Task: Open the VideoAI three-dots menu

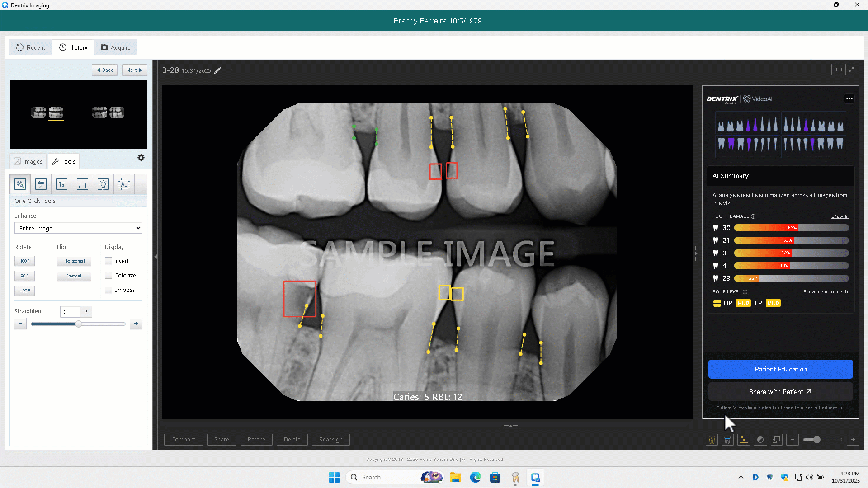Action: (x=849, y=99)
